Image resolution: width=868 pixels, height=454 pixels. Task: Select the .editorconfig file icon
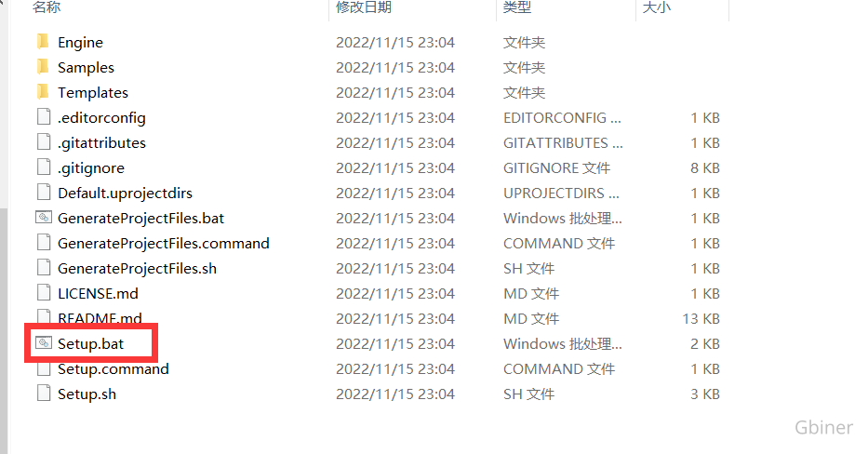coord(44,117)
